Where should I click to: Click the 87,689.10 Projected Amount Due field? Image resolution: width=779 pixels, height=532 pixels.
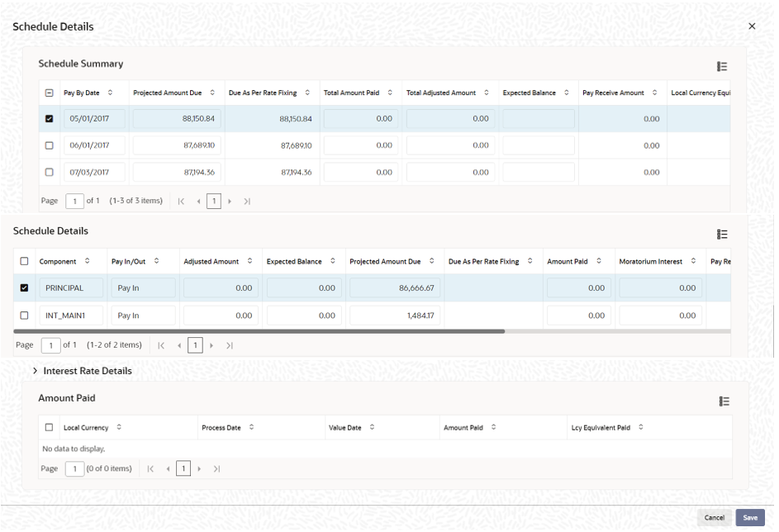click(x=177, y=145)
